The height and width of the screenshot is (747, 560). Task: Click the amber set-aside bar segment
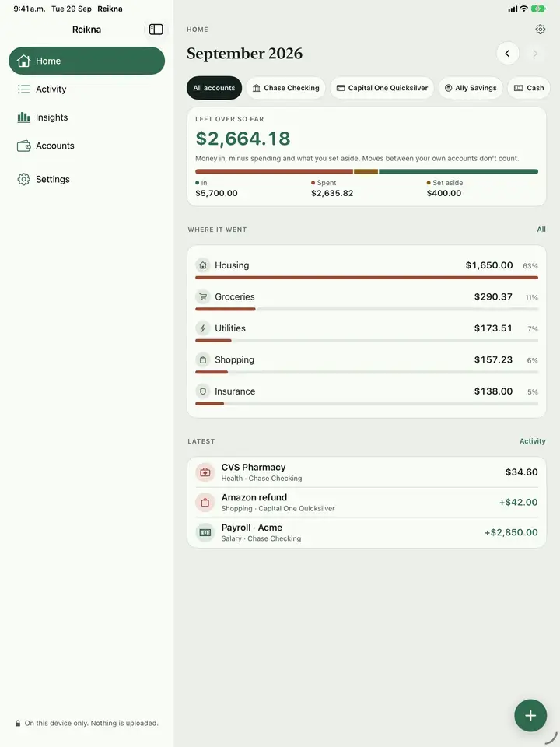pyautogui.click(x=366, y=171)
